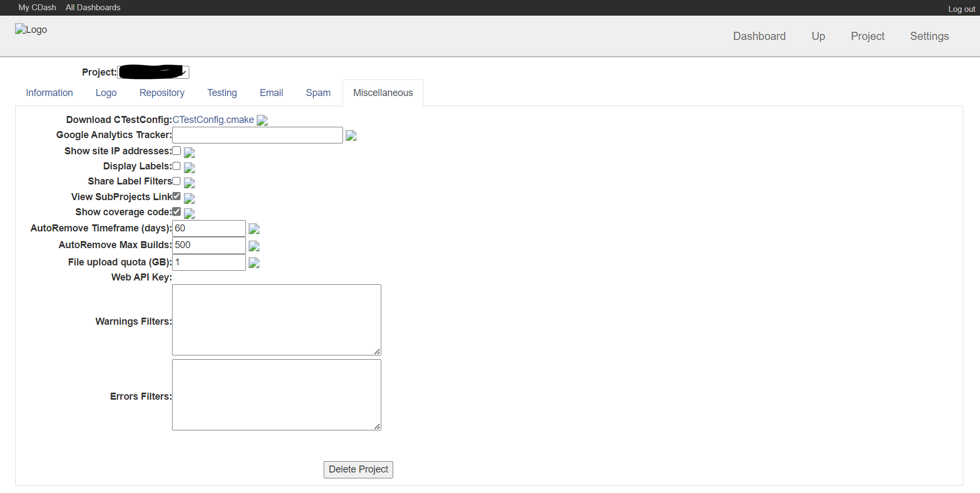Click the Delete Project button
Viewport: 980px width, 493px height.
(x=358, y=469)
